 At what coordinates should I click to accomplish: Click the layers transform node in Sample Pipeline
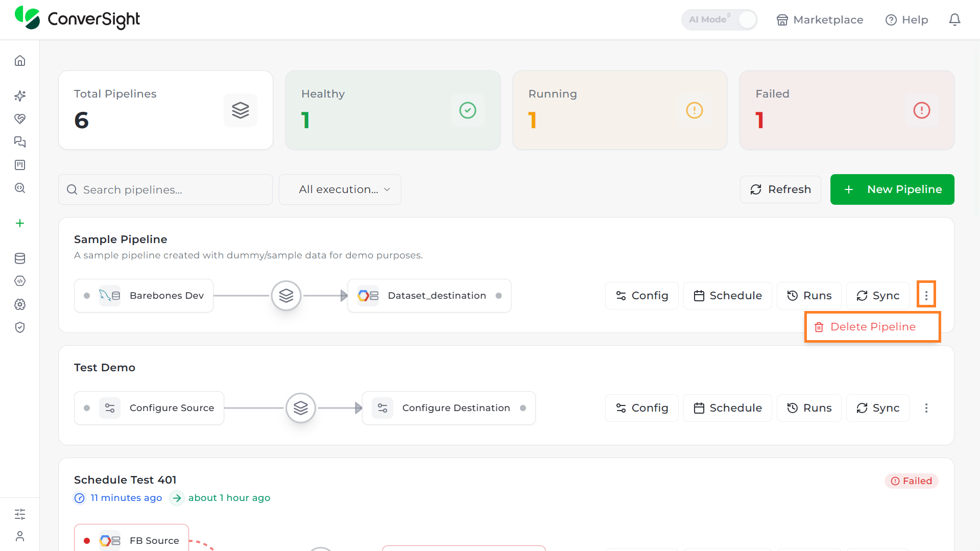click(286, 296)
